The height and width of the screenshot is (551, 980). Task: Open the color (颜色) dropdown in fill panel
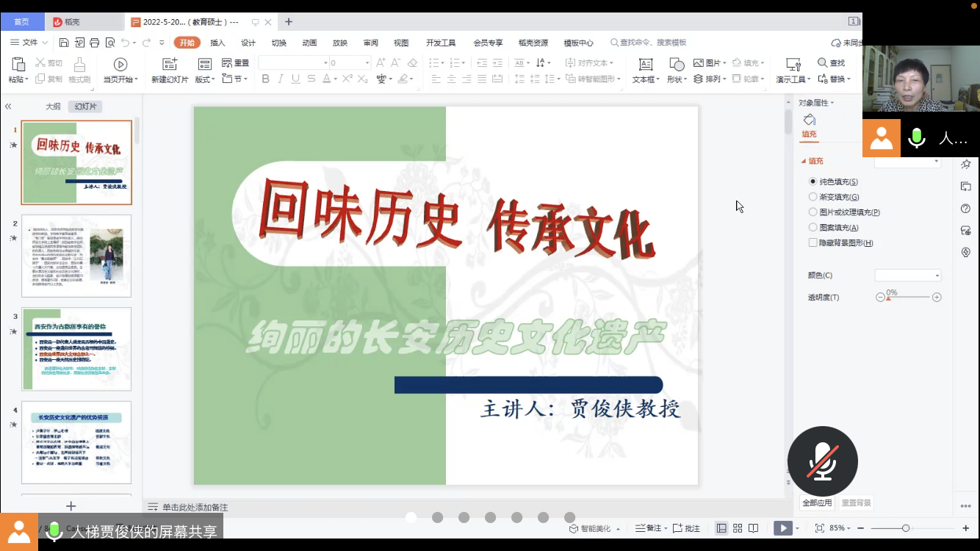pyautogui.click(x=908, y=275)
